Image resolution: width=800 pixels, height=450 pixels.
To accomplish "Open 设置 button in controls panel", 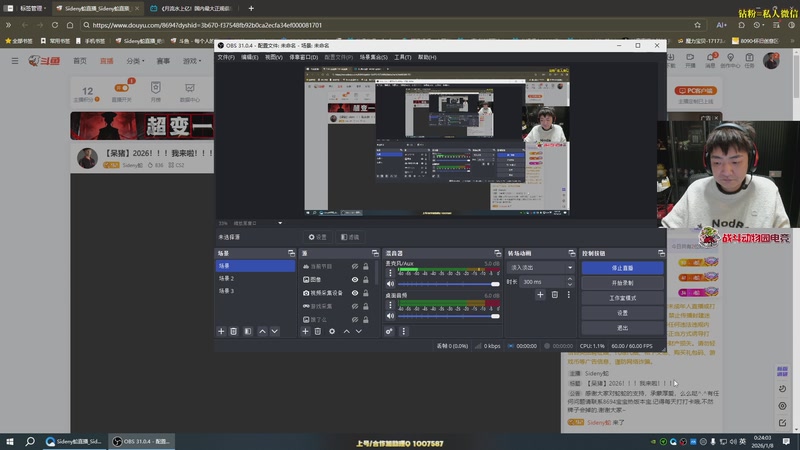I will click(x=622, y=313).
